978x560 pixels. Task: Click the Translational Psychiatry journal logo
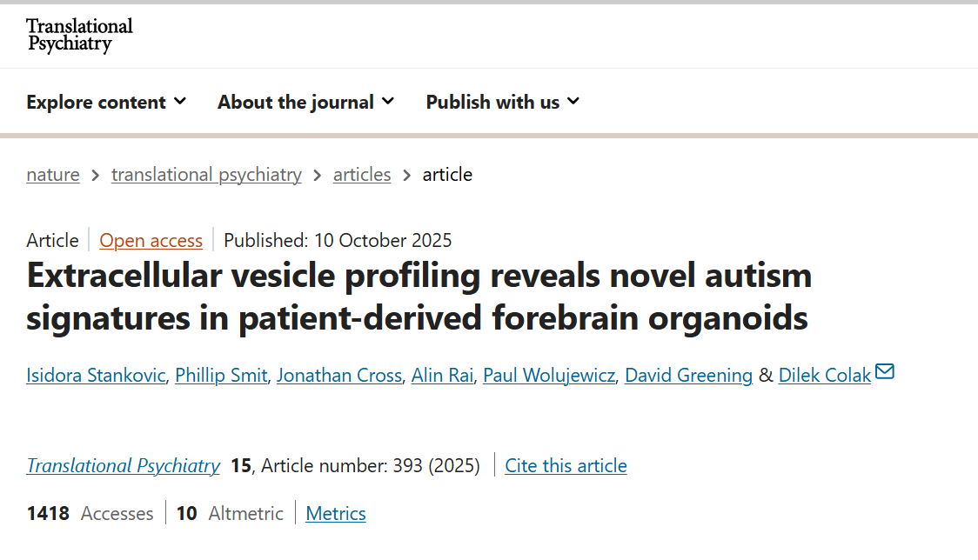pos(79,35)
